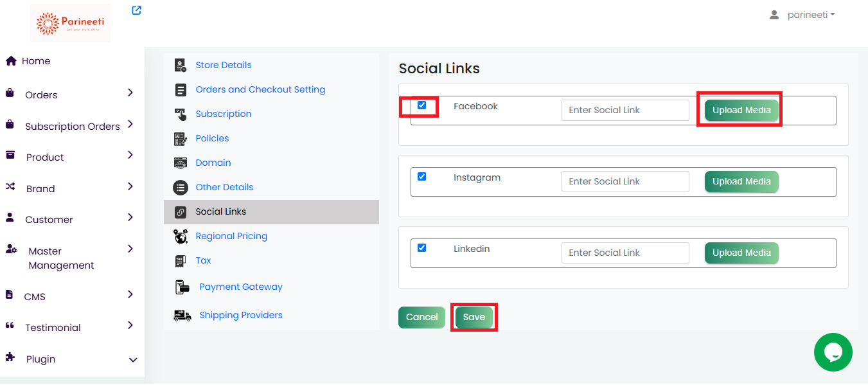Open the parineeti user dropdown
Screen dimensions: 868x385
coord(803,15)
